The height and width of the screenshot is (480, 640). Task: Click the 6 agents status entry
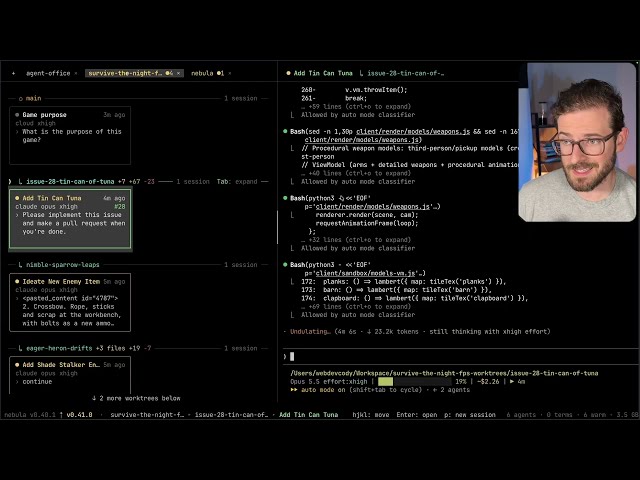coord(521,415)
